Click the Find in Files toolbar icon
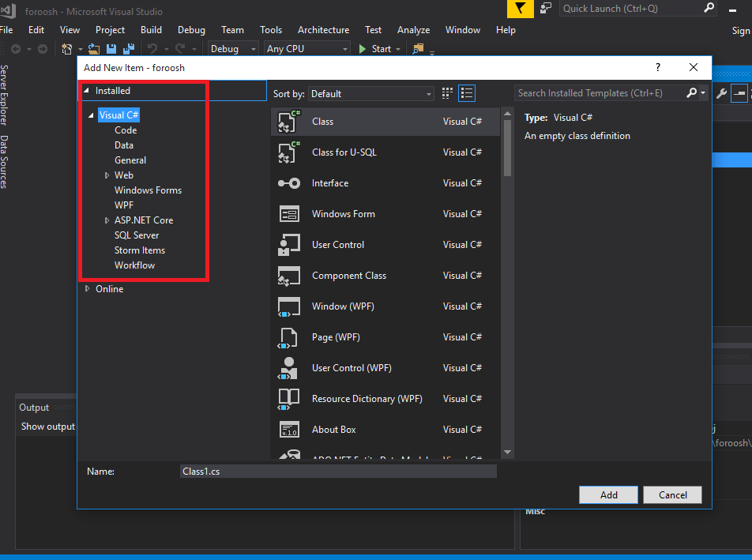 coord(418,49)
